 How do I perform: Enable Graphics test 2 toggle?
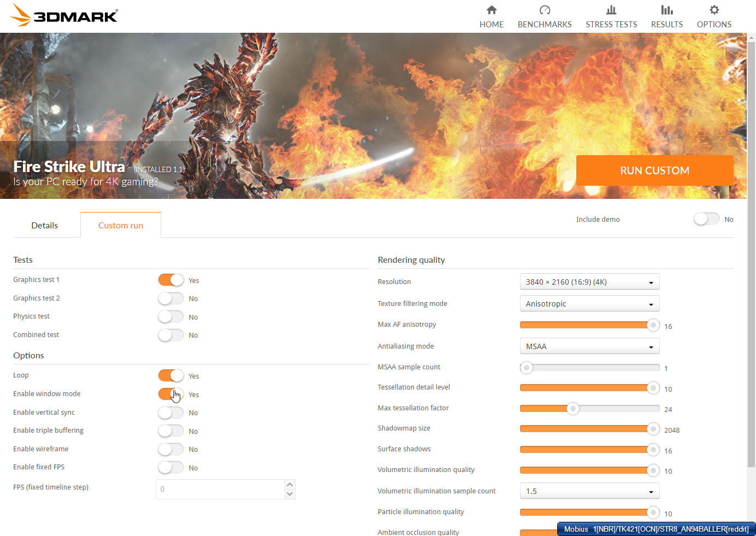tap(171, 298)
